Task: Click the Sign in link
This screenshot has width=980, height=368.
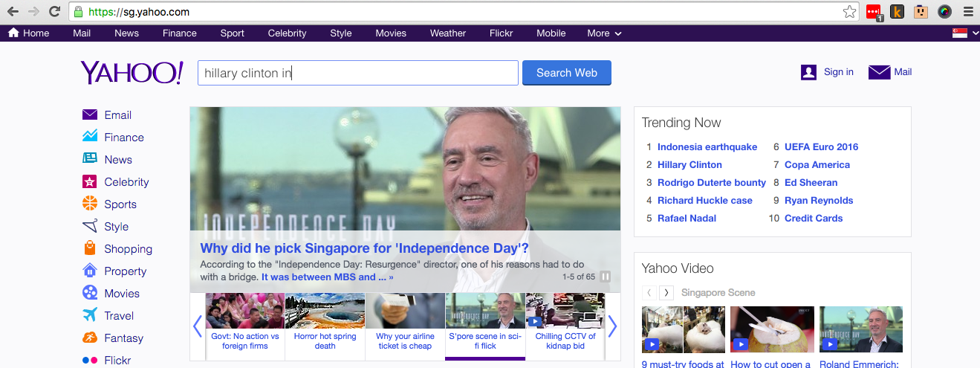Action: pyautogui.click(x=839, y=72)
